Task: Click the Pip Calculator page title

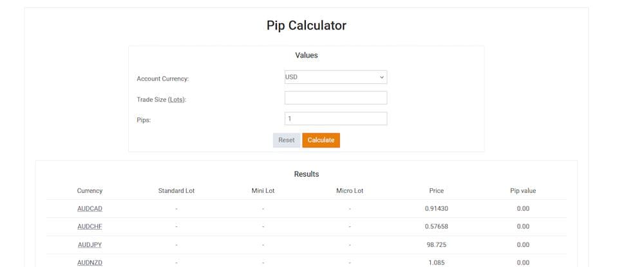Action: (307, 26)
